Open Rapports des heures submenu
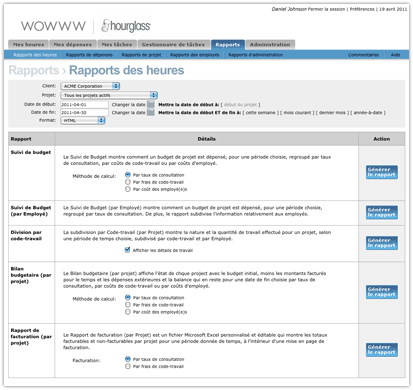 [x=35, y=55]
